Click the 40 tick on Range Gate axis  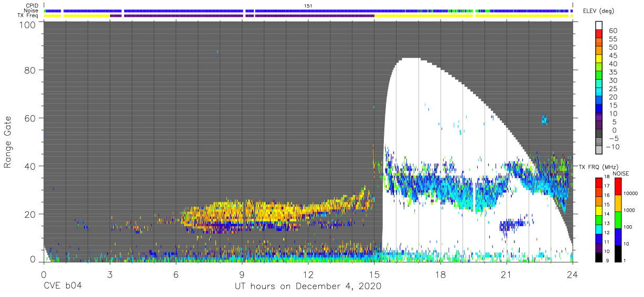tap(31, 166)
